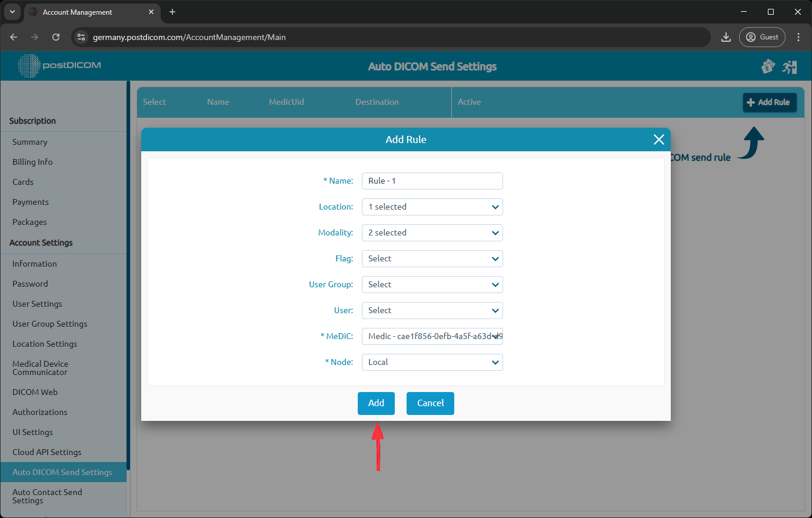812x518 pixels.
Task: Reload the page using the refresh icon
Action: tap(56, 36)
